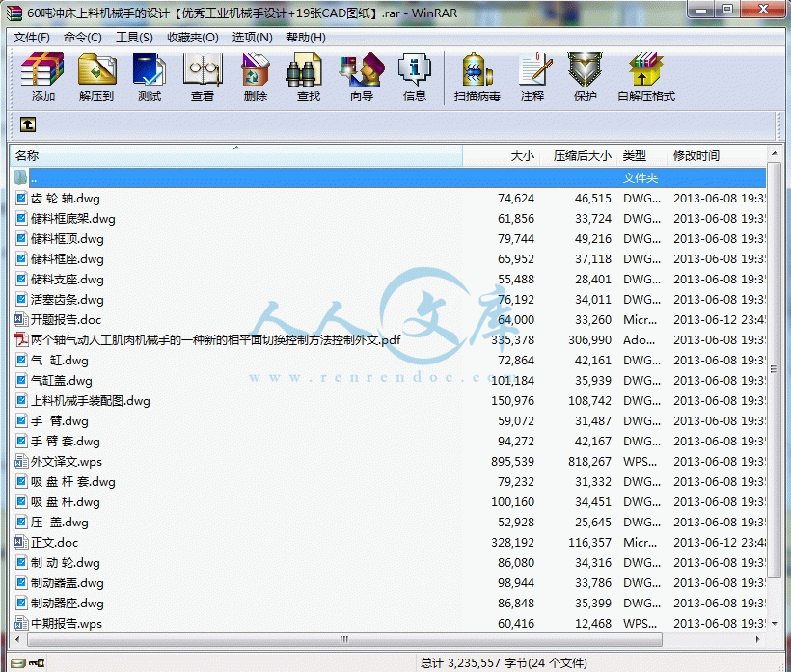Screen dimensions: 791x672
Task: Click the PDF icon of 两个轴气动人工肌肉机械手 file
Action: [x=20, y=339]
